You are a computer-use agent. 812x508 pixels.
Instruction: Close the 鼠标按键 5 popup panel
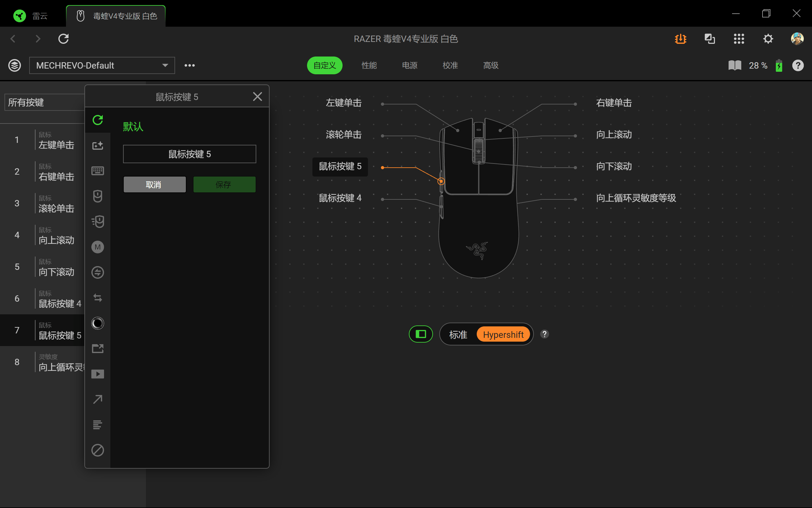[x=257, y=97]
